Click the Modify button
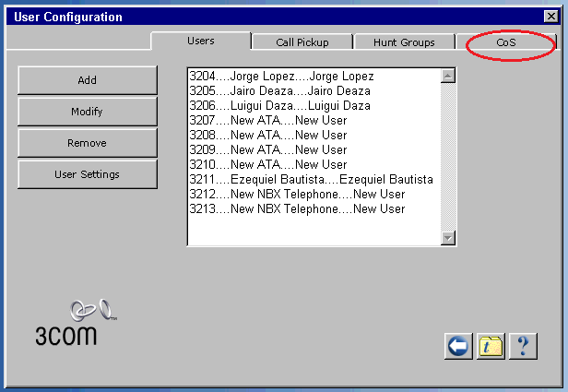This screenshot has width=568, height=392. click(87, 112)
